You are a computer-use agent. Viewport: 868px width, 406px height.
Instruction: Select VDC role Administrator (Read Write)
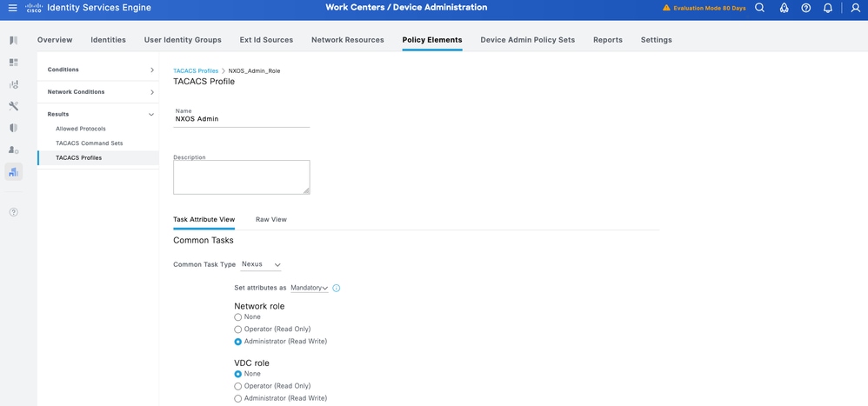click(x=238, y=398)
